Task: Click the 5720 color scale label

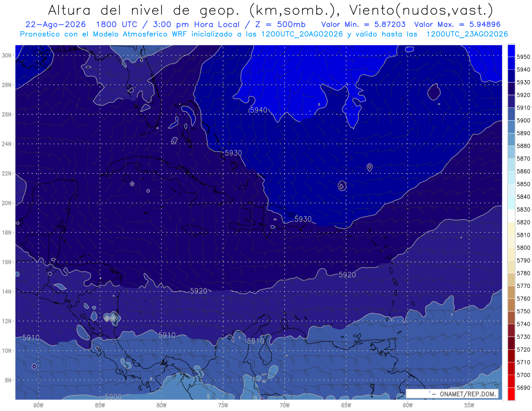Action: (x=523, y=349)
